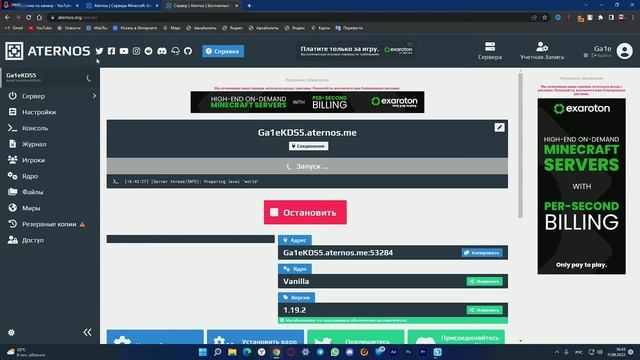This screenshot has width=640, height=360.
Task: Open the Aternos Instagram icon link
Action: 136,51
